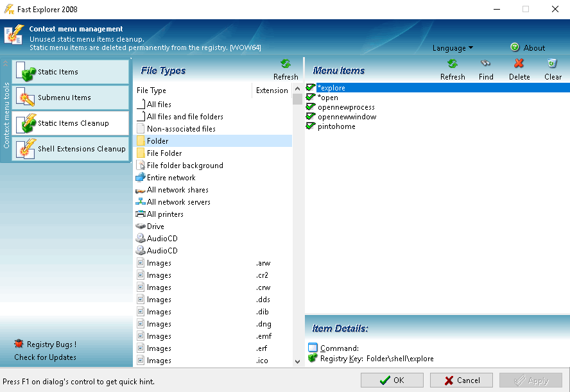Click the OK button
Screen dimensions: 570x392
(x=392, y=380)
